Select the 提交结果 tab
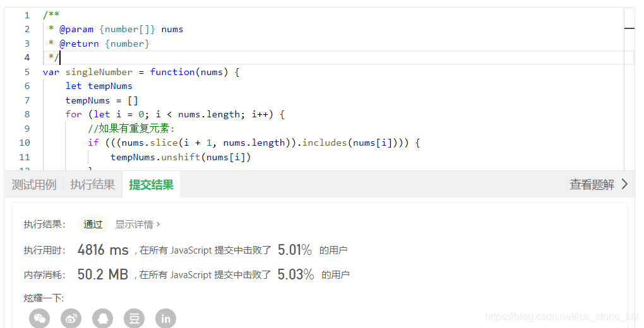 [x=151, y=184]
